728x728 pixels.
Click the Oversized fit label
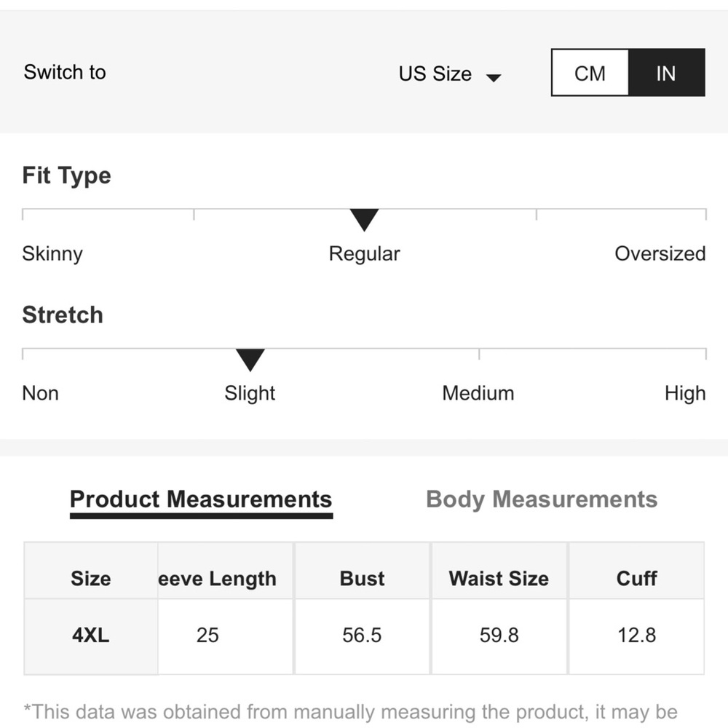(660, 254)
